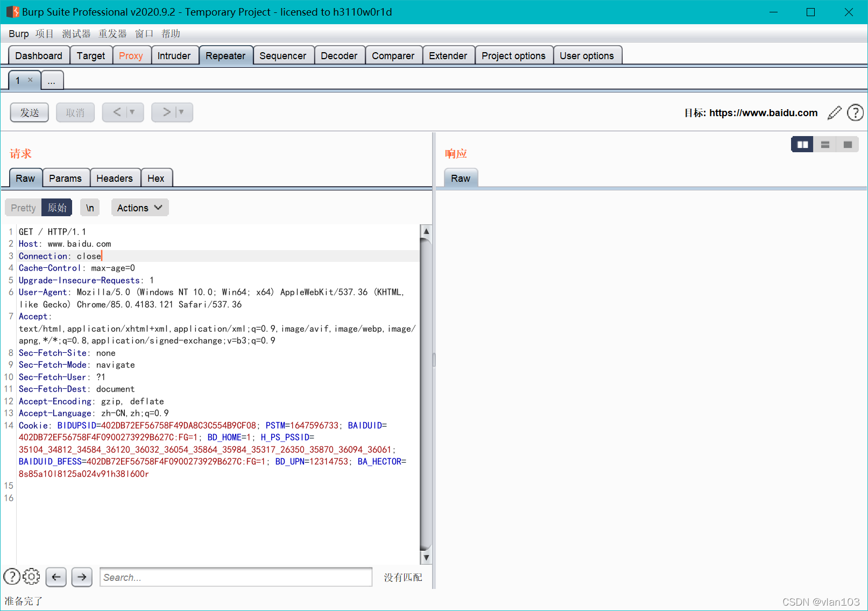Viewport: 868px width, 611px height.
Task: Switch to the Decoder tab
Action: (x=339, y=55)
